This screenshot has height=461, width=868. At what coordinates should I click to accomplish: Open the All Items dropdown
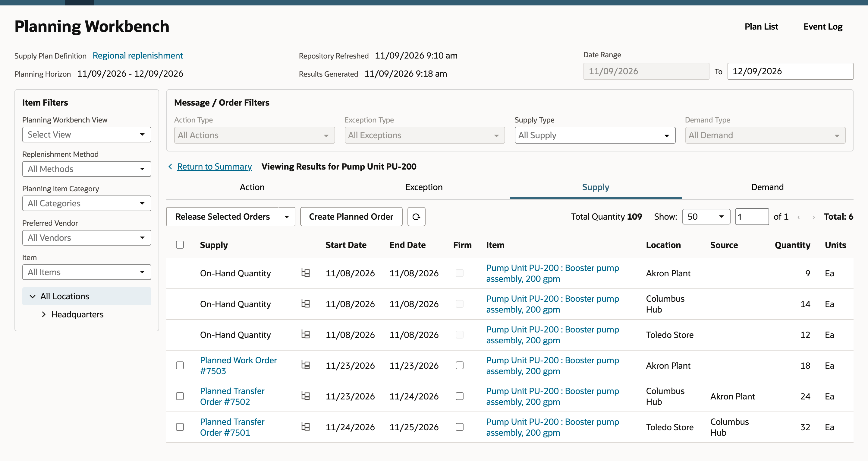point(86,272)
